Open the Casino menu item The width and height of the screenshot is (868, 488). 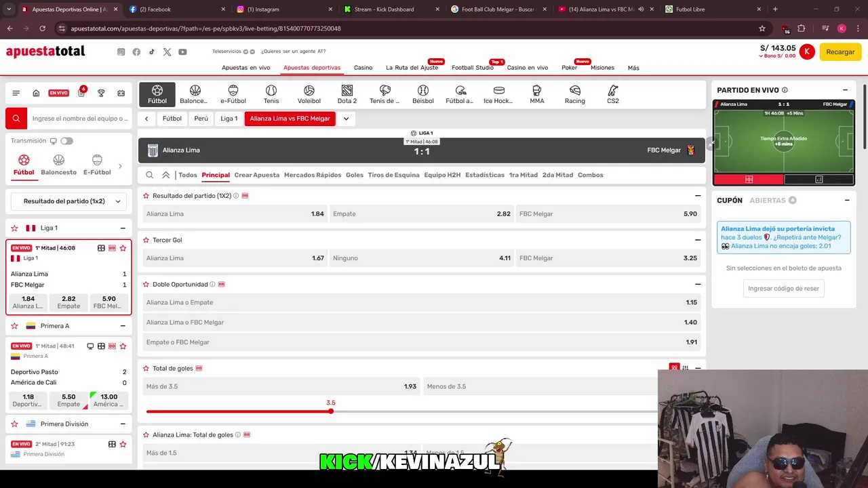coord(363,68)
